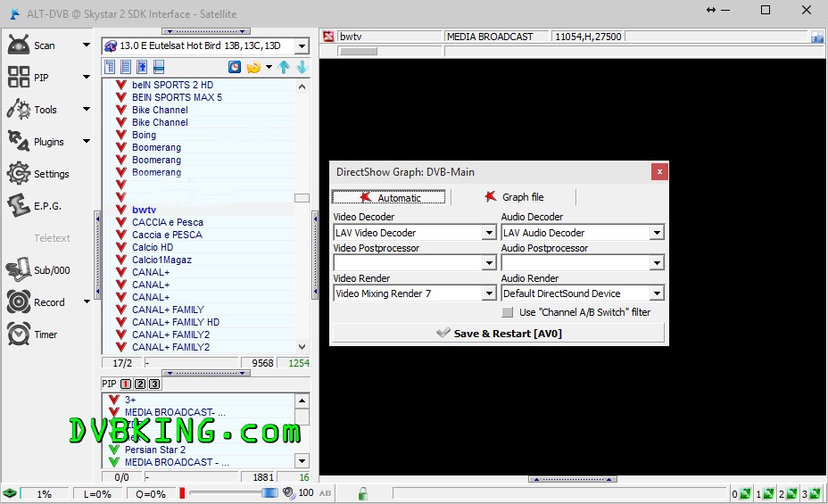Close the DirectShow Graph dialog
The image size is (828, 504).
point(659,171)
